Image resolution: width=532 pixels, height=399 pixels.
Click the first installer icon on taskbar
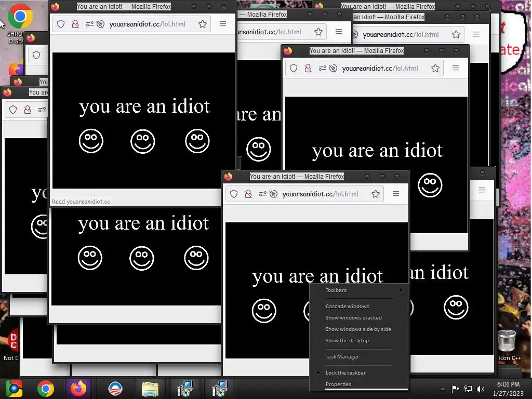[185, 389]
